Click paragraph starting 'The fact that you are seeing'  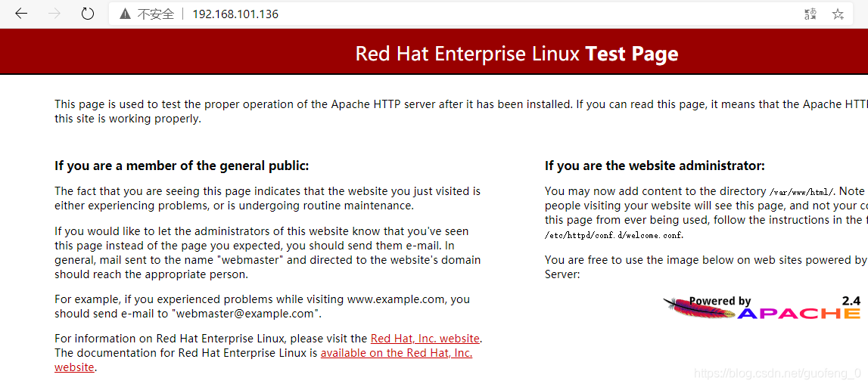pos(267,199)
